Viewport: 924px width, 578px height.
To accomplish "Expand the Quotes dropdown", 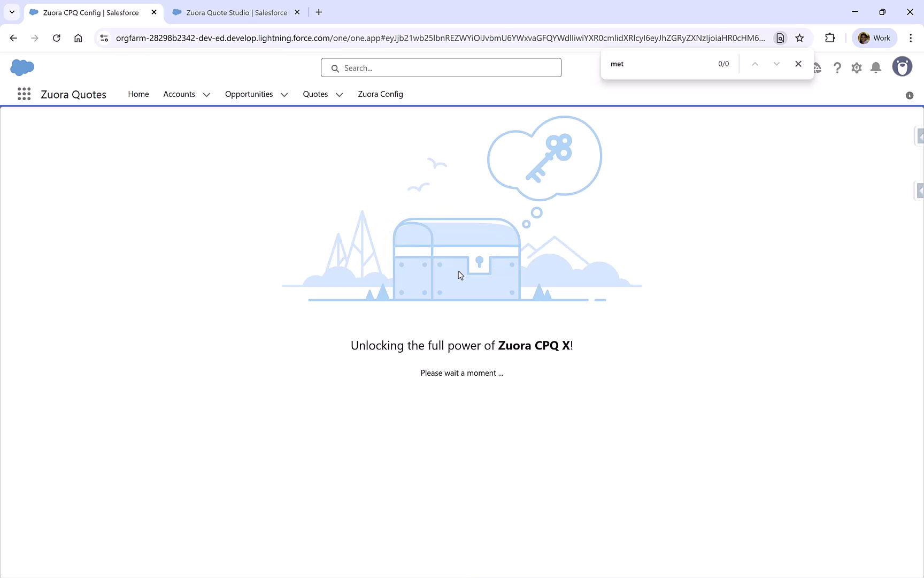I will (339, 94).
